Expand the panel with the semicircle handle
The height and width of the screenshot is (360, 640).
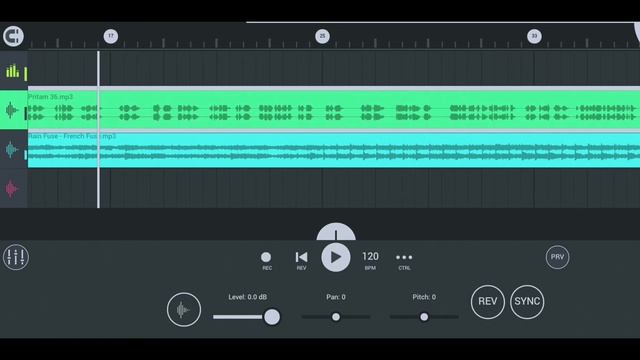tap(336, 231)
